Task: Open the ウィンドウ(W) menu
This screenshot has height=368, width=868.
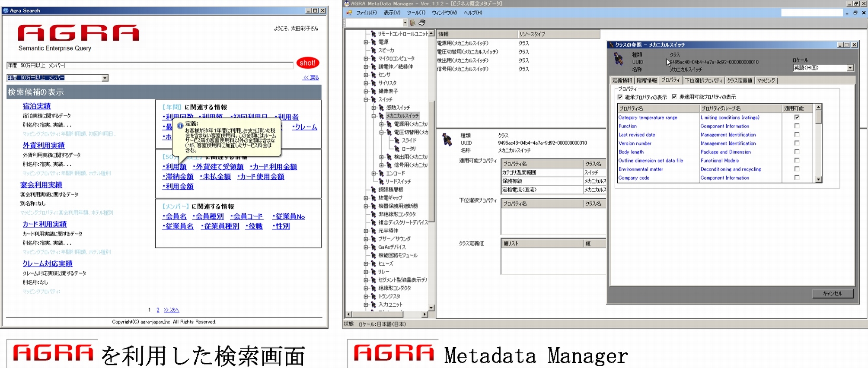Action: tap(444, 13)
